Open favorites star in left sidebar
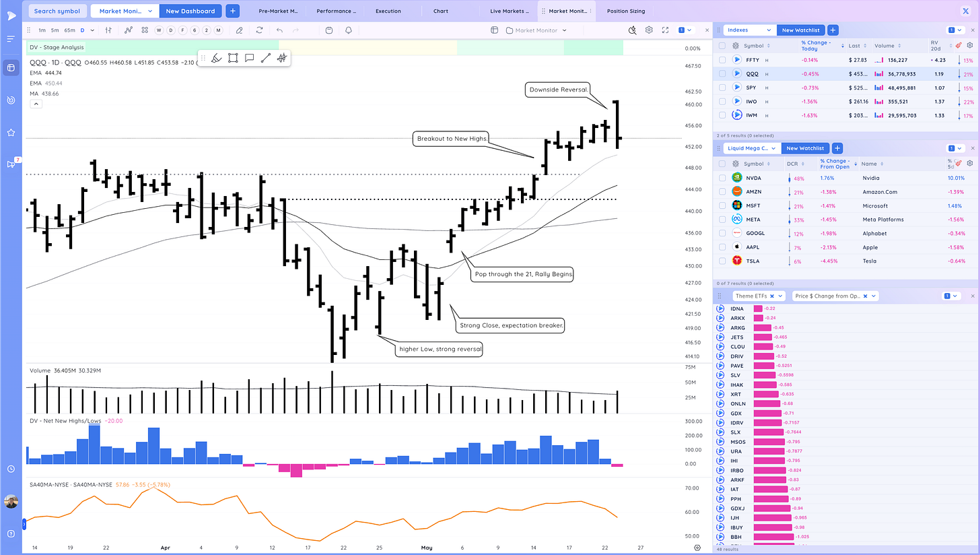Viewport: 980px width, 555px height. (11, 133)
